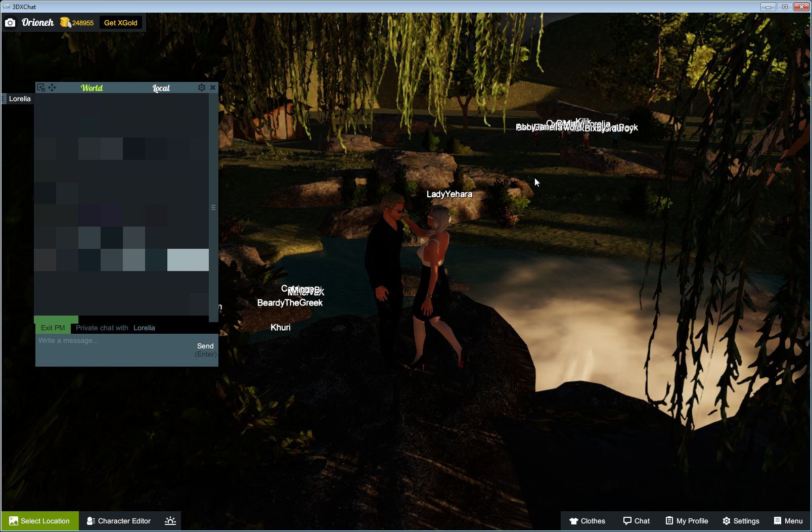The height and width of the screenshot is (532, 812).
Task: Open Settings via the gear icon
Action: 727,521
